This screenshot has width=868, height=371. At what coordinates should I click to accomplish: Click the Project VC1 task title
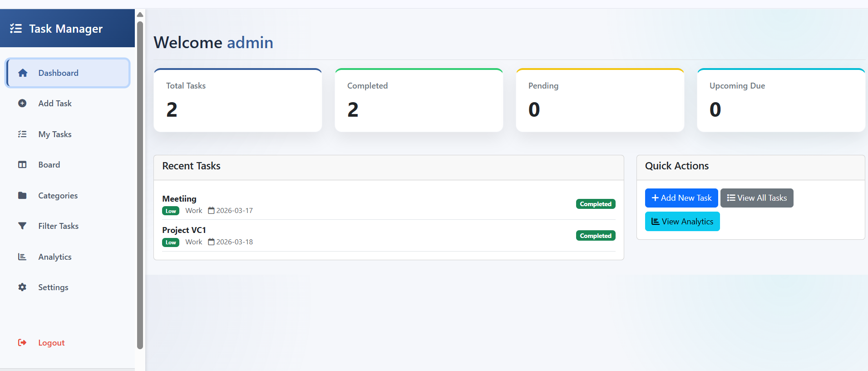click(x=184, y=230)
